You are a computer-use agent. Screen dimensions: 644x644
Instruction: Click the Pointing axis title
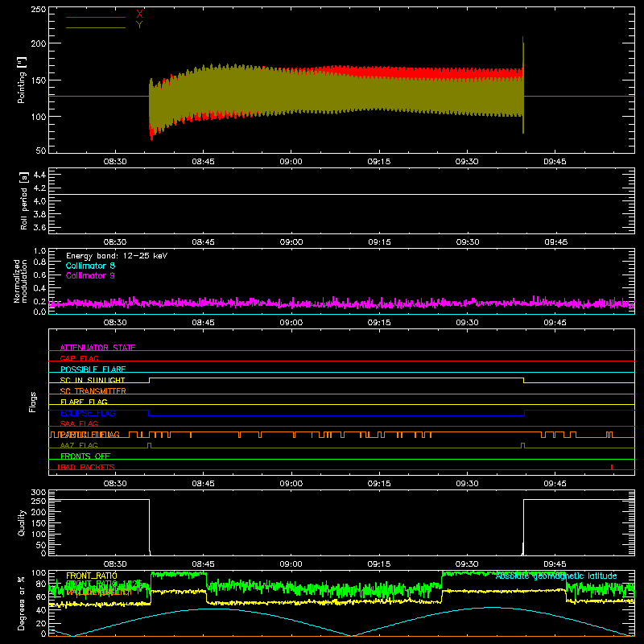[x=22, y=80]
